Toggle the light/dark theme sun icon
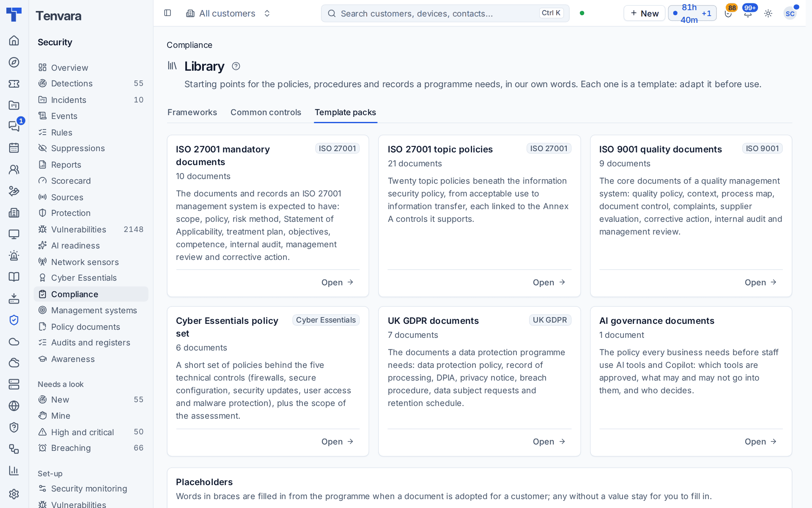This screenshot has height=508, width=812. (768, 14)
